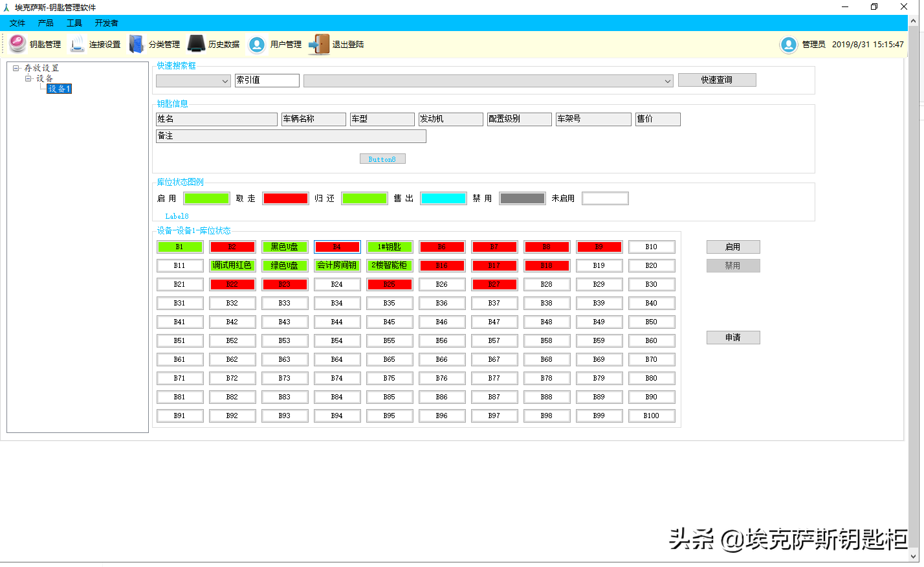This screenshot has width=924, height=567.
Task: Select the 调试用红色 slot
Action: coord(232,265)
